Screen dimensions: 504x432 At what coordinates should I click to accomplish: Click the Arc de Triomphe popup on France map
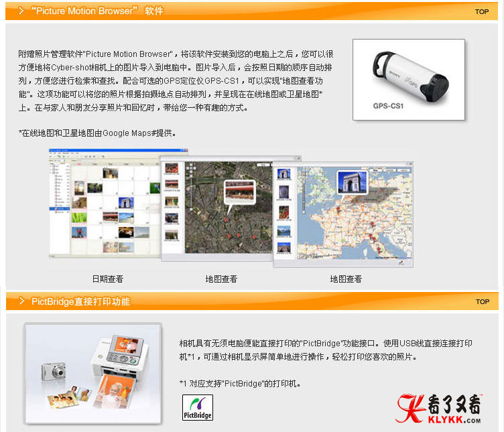tap(352, 182)
